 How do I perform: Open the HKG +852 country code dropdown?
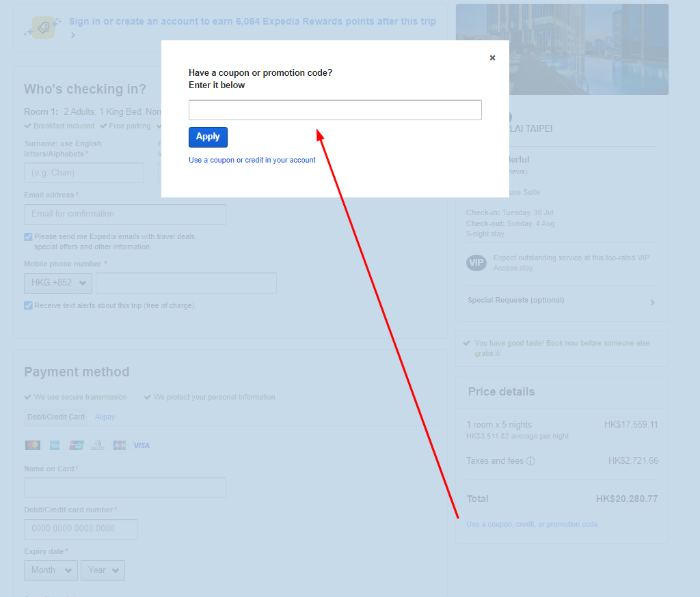pyautogui.click(x=58, y=283)
